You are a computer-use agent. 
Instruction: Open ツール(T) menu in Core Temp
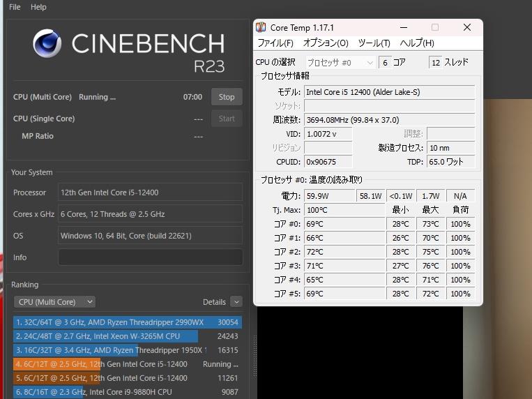click(374, 43)
